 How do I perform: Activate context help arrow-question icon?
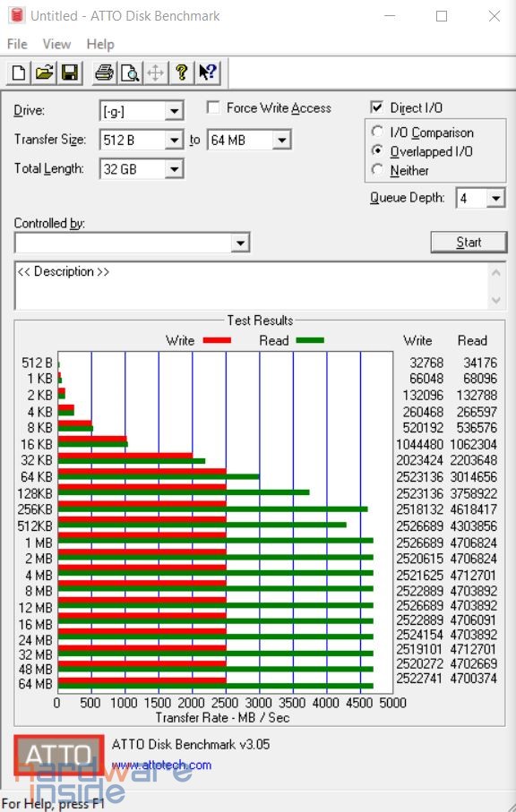208,73
